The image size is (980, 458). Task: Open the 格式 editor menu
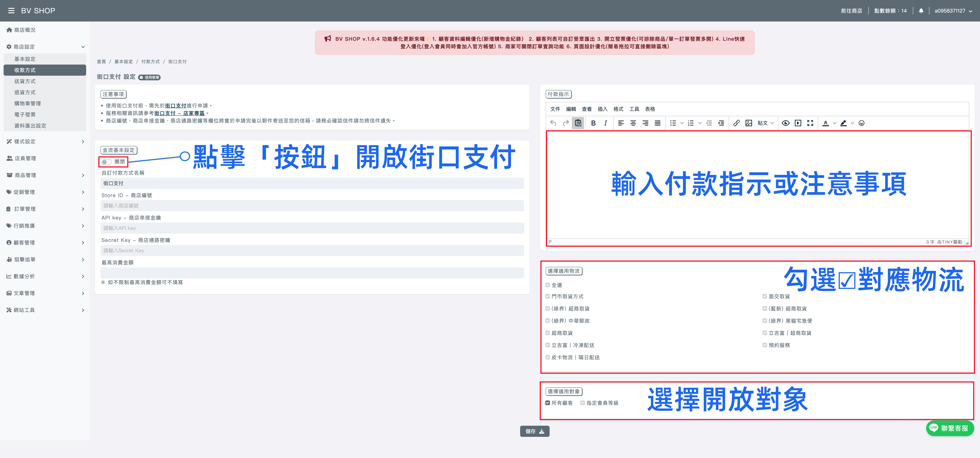[618, 109]
